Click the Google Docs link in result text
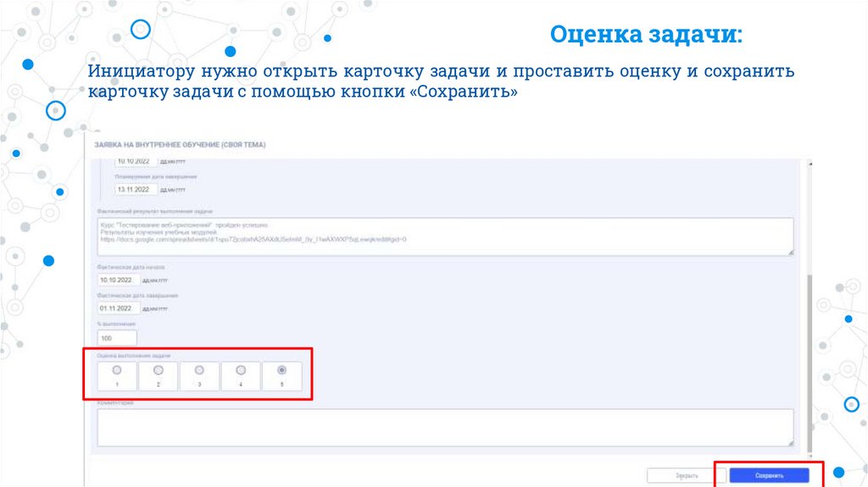 coord(253,240)
